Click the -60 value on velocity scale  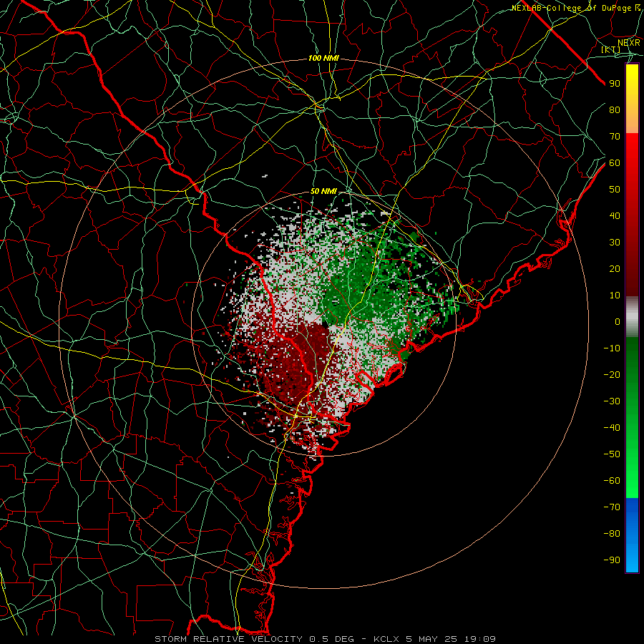pos(612,481)
